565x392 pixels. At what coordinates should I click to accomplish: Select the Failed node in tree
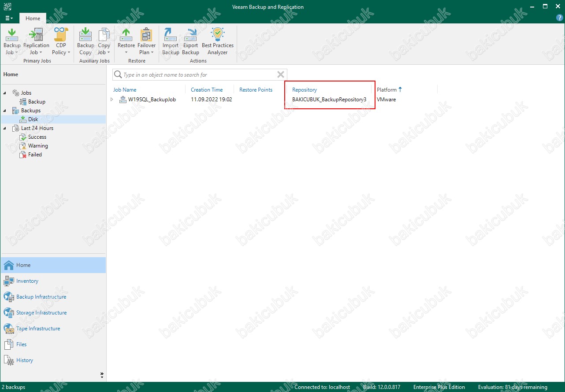tap(35, 155)
